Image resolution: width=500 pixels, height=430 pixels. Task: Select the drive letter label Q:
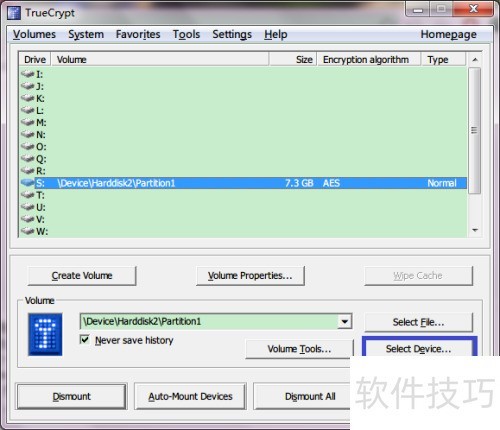pyautogui.click(x=41, y=159)
